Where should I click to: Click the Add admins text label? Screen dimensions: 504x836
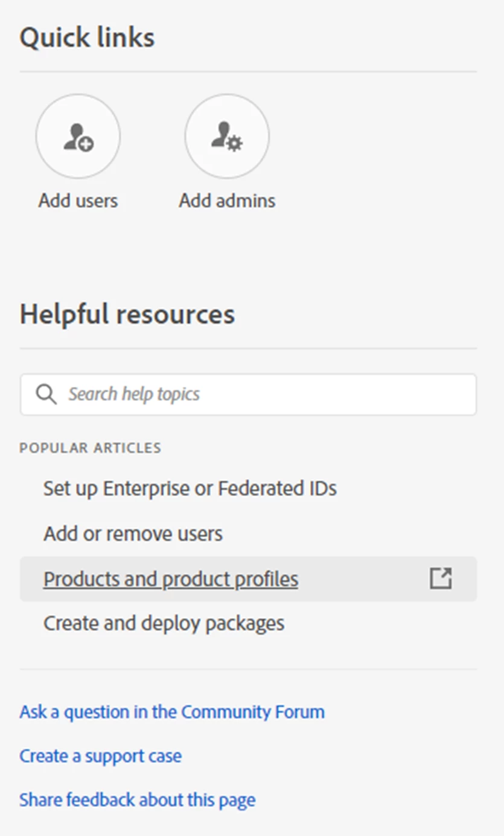pyautogui.click(x=227, y=200)
